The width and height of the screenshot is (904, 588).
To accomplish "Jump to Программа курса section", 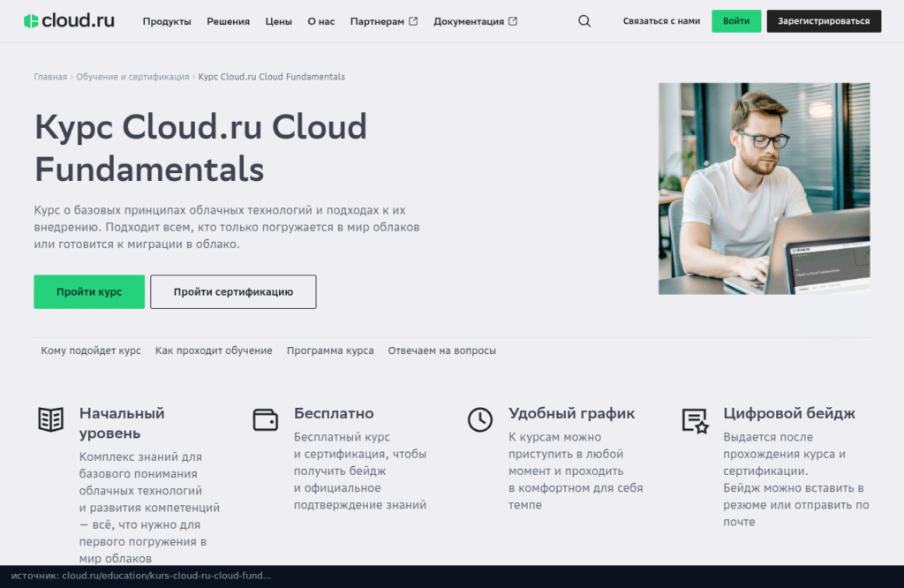I will (330, 351).
